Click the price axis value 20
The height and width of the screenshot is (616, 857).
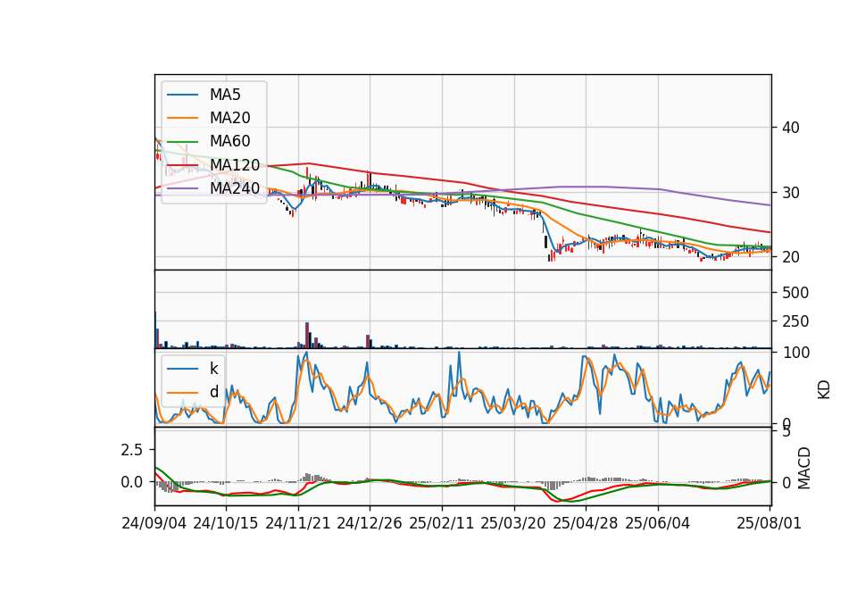tap(790, 257)
